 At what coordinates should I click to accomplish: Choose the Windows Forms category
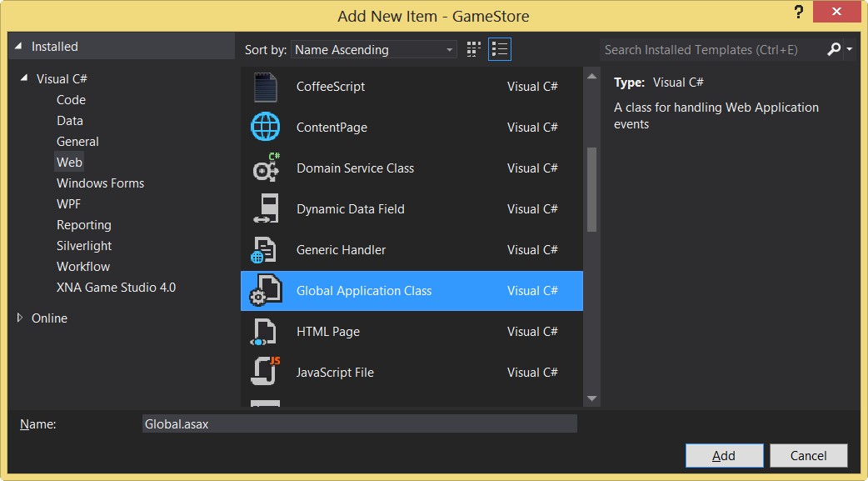pyautogui.click(x=100, y=183)
